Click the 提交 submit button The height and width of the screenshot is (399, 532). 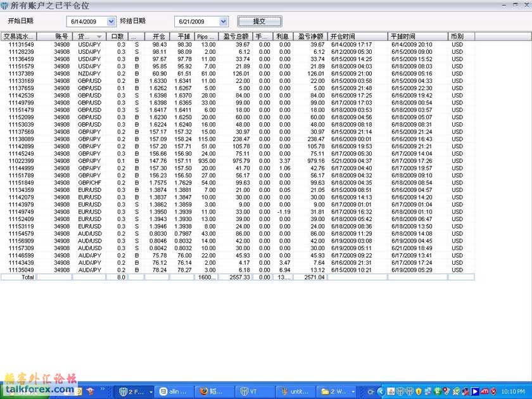pos(259,22)
